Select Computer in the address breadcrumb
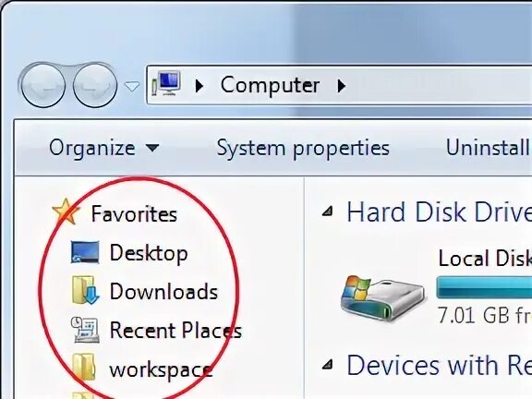Screen dimensions: 532x399 coord(270,85)
